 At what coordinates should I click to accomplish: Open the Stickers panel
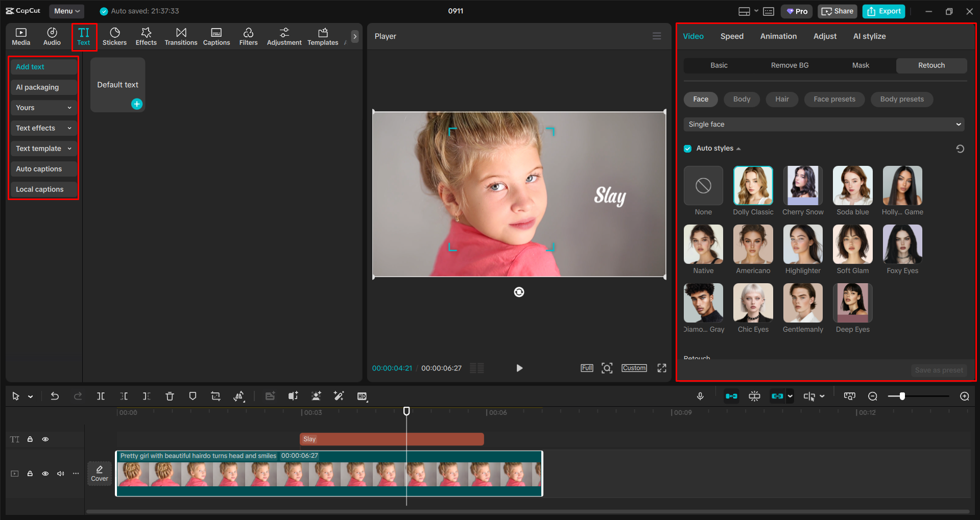(x=114, y=36)
